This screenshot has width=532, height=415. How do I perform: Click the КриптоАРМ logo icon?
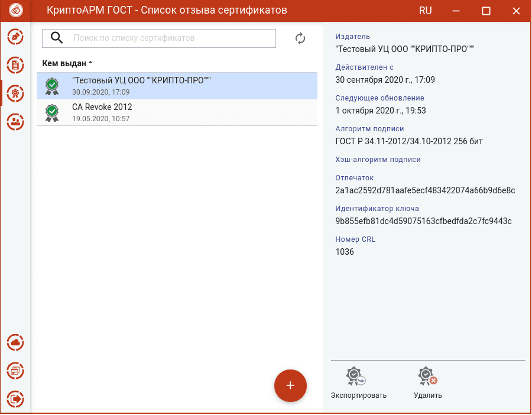click(x=16, y=10)
